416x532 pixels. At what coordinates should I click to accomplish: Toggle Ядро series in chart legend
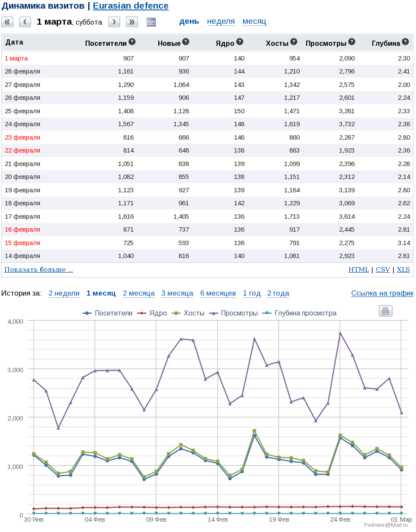click(x=152, y=313)
